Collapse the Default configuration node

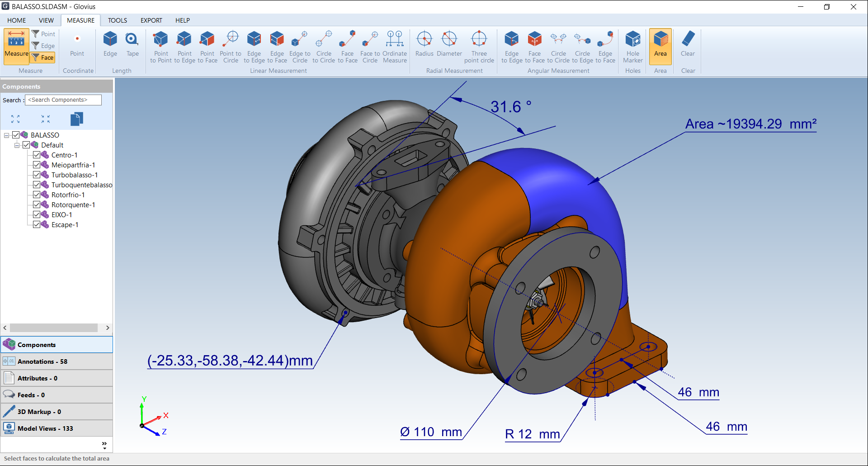point(17,145)
